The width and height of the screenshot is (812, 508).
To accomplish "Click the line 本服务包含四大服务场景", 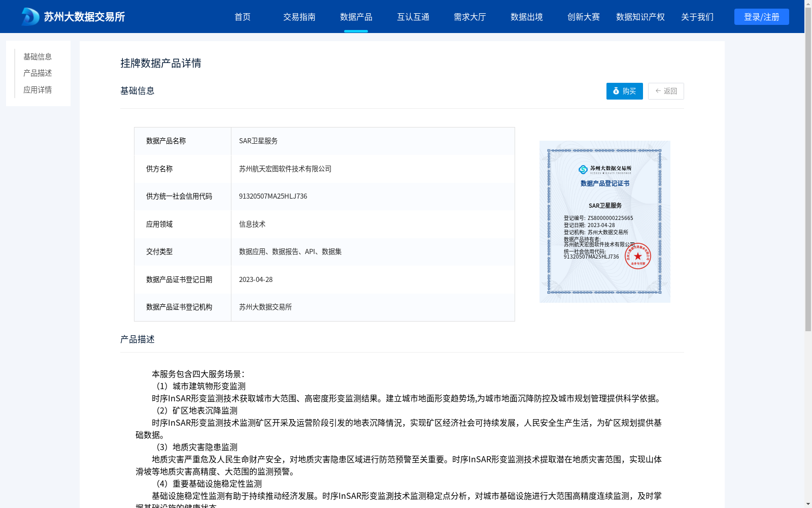I will [x=198, y=374].
